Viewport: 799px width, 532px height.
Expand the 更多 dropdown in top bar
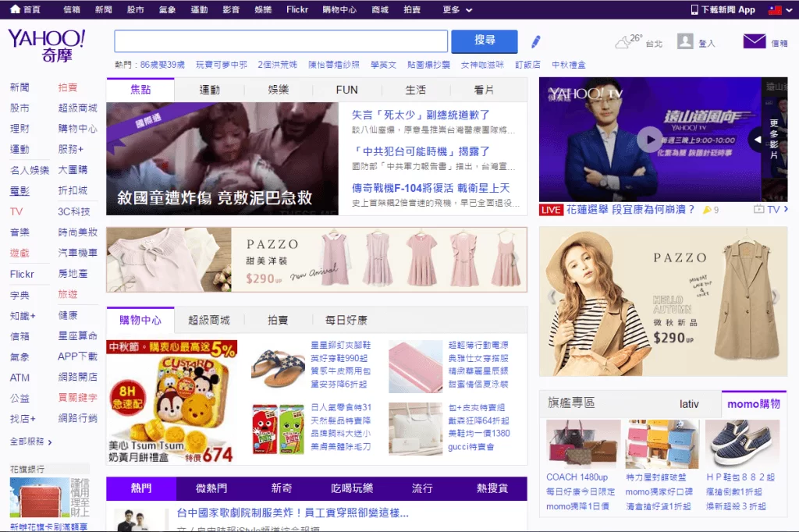click(457, 9)
